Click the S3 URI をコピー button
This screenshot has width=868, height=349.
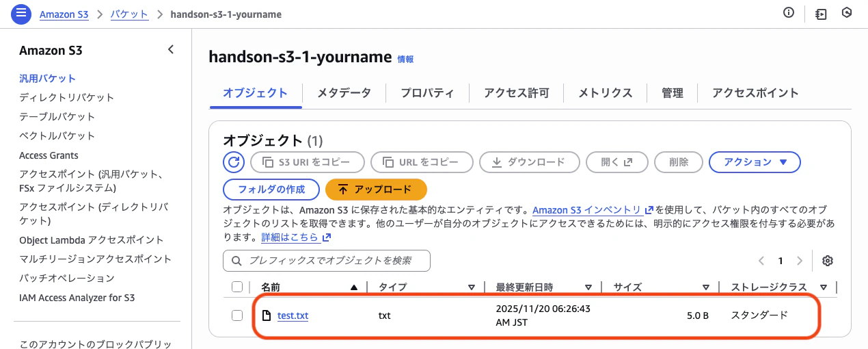(307, 162)
